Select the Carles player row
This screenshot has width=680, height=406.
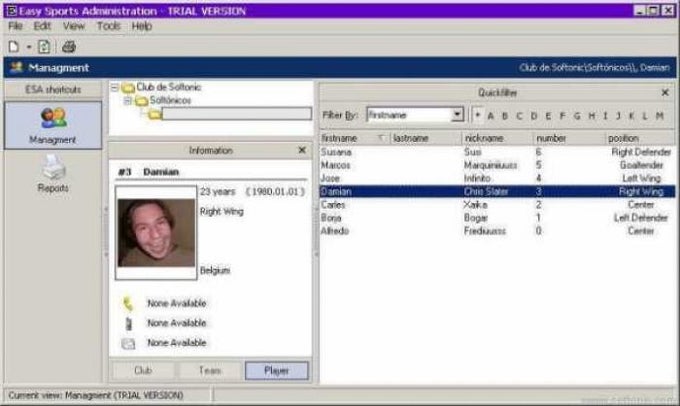point(497,205)
